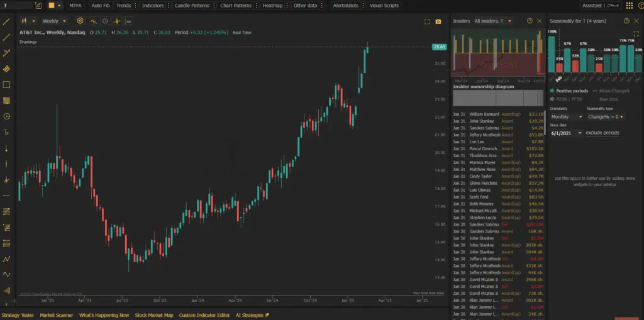Viewport: 644px width, 320px height.
Task: Click the ticker symbol input field
Action: (x=17, y=6)
